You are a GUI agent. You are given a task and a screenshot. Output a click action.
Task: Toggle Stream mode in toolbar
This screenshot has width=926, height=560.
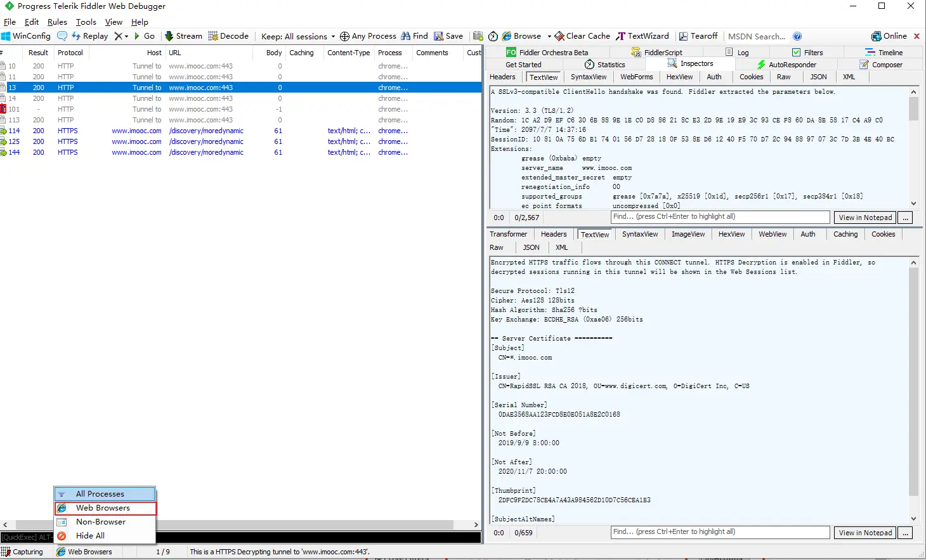[183, 36]
